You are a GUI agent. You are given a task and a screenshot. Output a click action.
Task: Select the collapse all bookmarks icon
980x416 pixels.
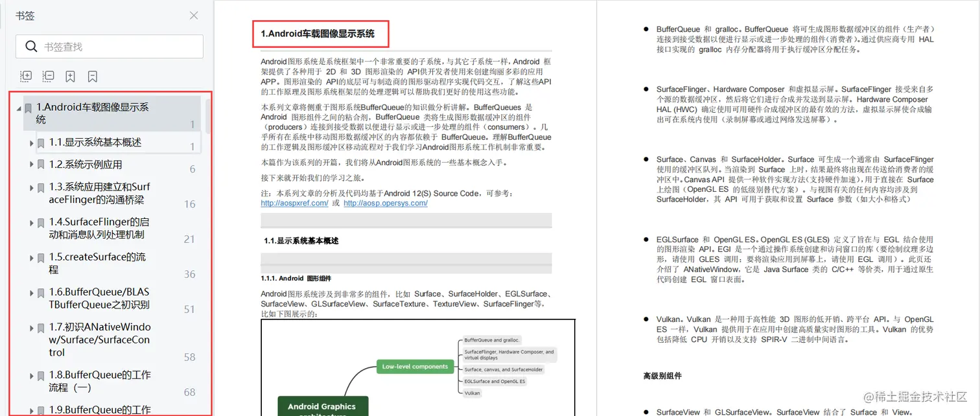[47, 76]
